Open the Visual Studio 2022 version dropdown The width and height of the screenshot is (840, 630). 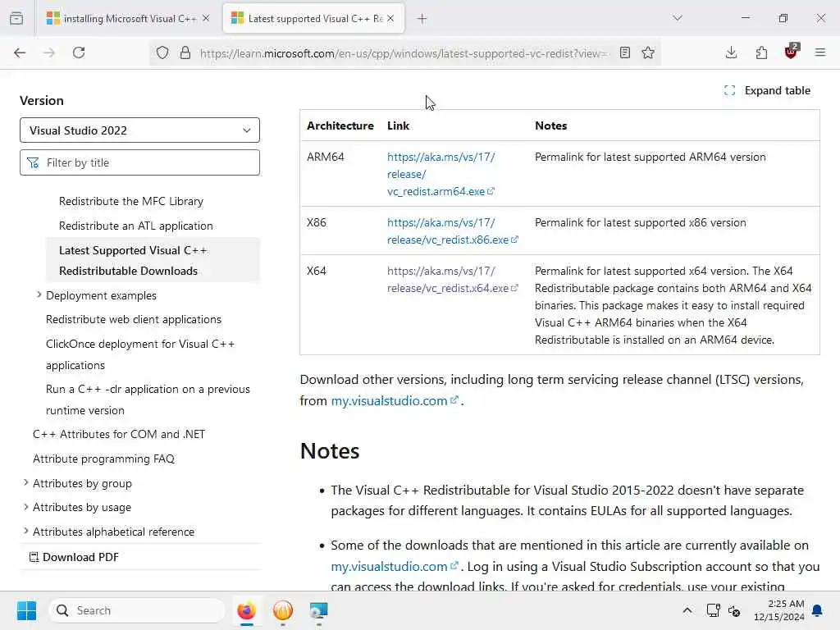point(139,130)
